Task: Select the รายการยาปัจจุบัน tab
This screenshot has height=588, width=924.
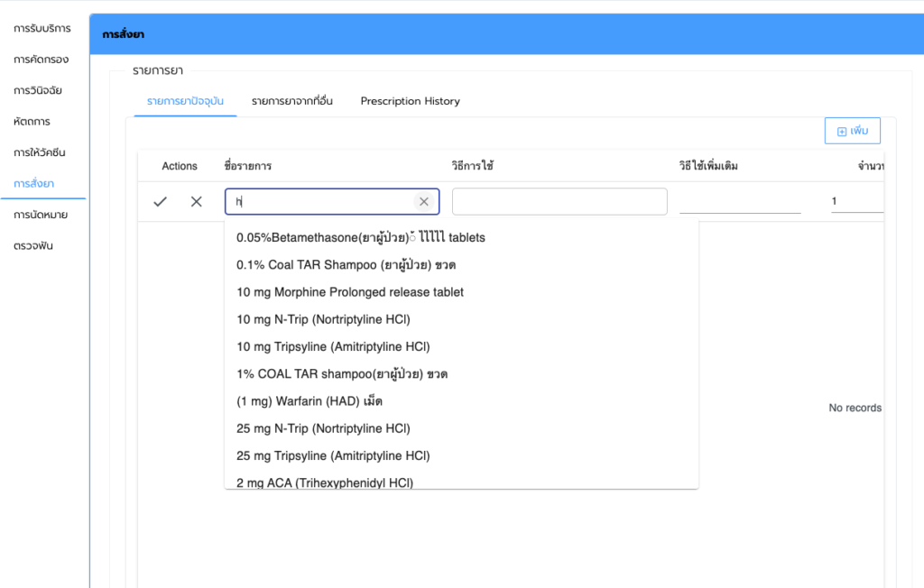Action: click(x=185, y=101)
